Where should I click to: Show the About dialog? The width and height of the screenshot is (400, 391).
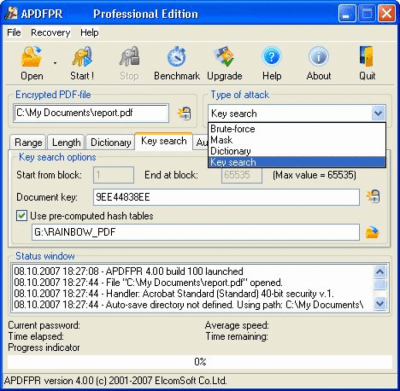point(319,63)
